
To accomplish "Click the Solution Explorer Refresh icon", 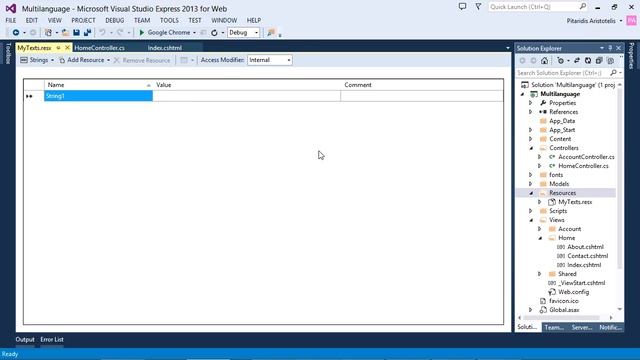I will pyautogui.click(x=588, y=60).
